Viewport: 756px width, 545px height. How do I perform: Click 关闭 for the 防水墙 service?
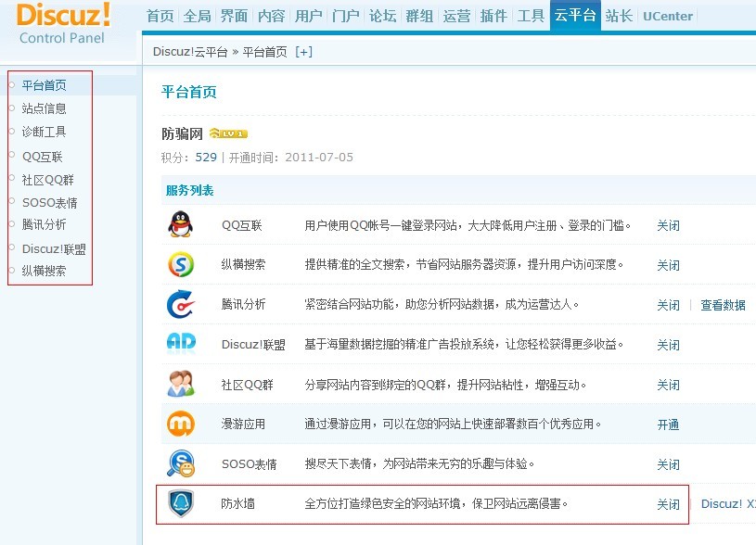668,504
